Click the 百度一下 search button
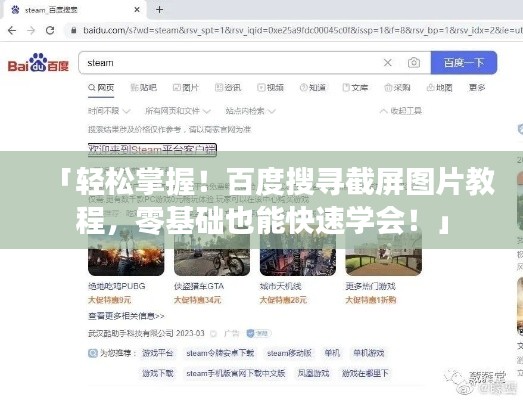 click(x=464, y=62)
